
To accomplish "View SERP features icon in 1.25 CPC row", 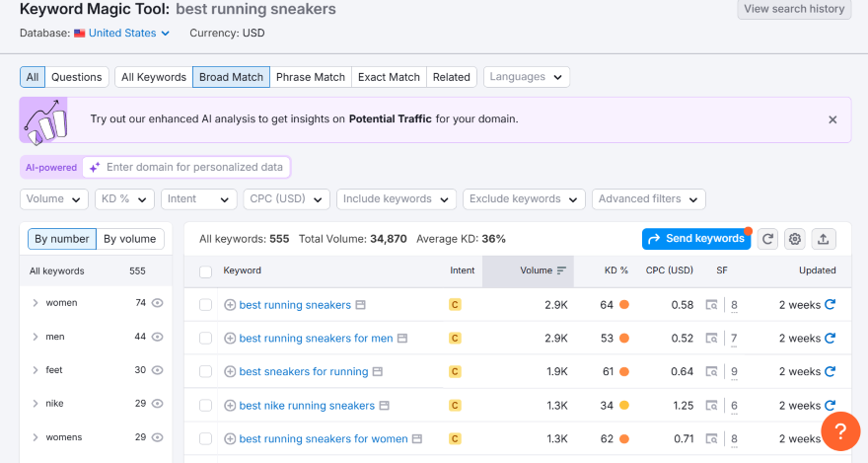I will coord(711,406).
